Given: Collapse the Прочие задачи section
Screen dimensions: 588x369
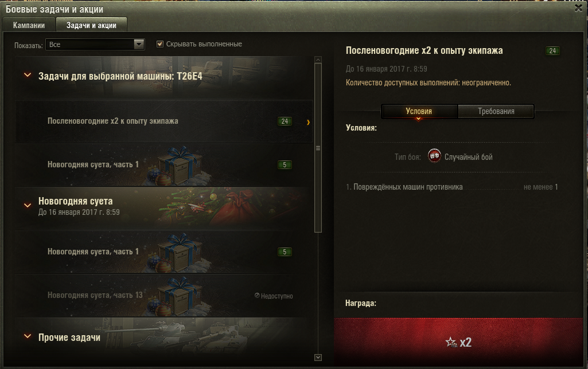Looking at the screenshot, I should 28,336.
